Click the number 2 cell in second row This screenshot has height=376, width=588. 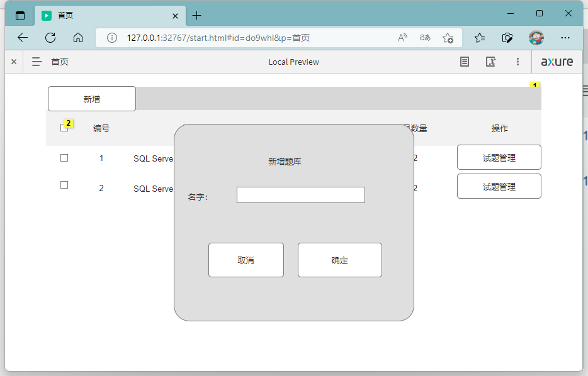[x=101, y=188]
